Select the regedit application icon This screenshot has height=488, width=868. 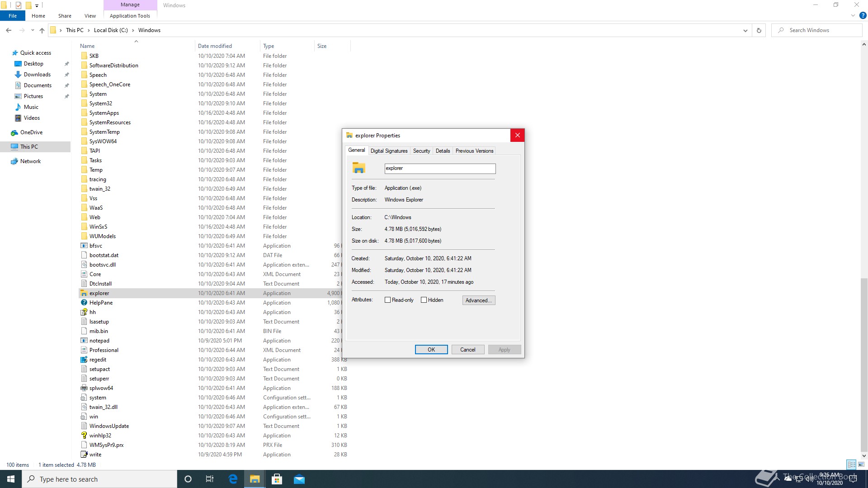pos(84,360)
